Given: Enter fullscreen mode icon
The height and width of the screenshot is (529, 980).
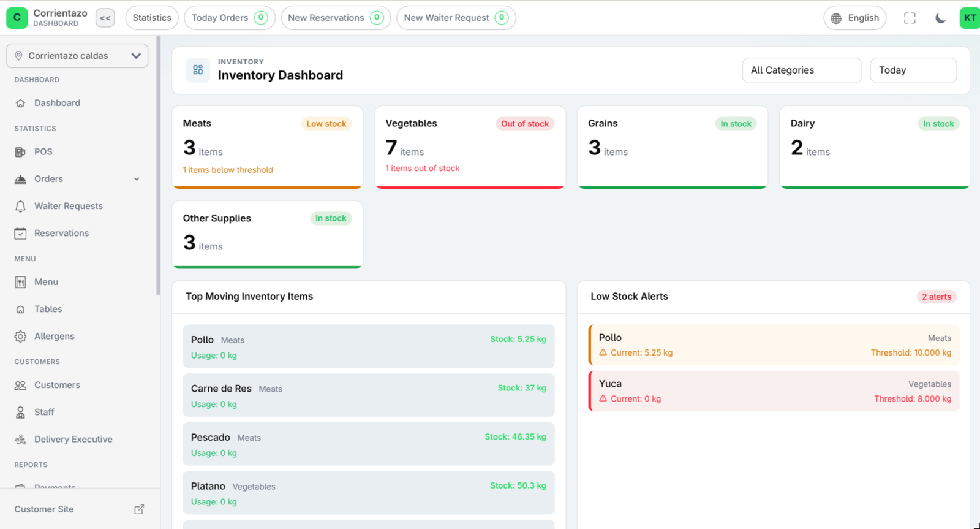Looking at the screenshot, I should point(910,18).
